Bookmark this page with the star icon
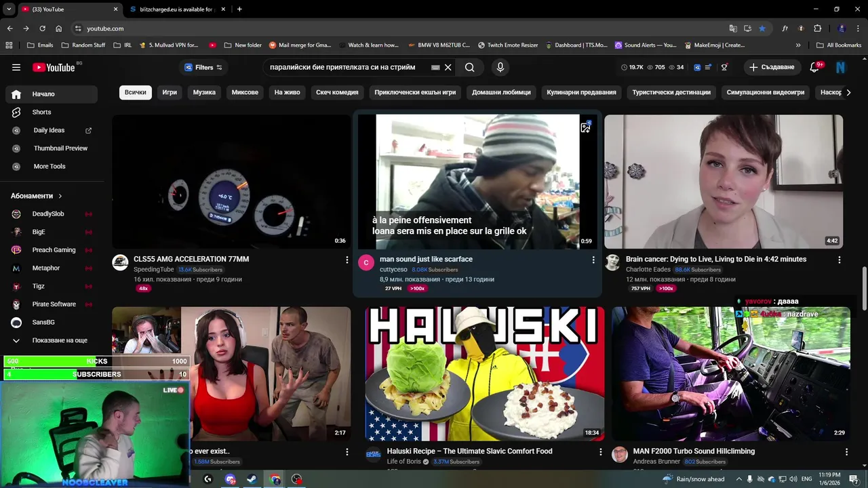The image size is (868, 488). click(x=762, y=28)
